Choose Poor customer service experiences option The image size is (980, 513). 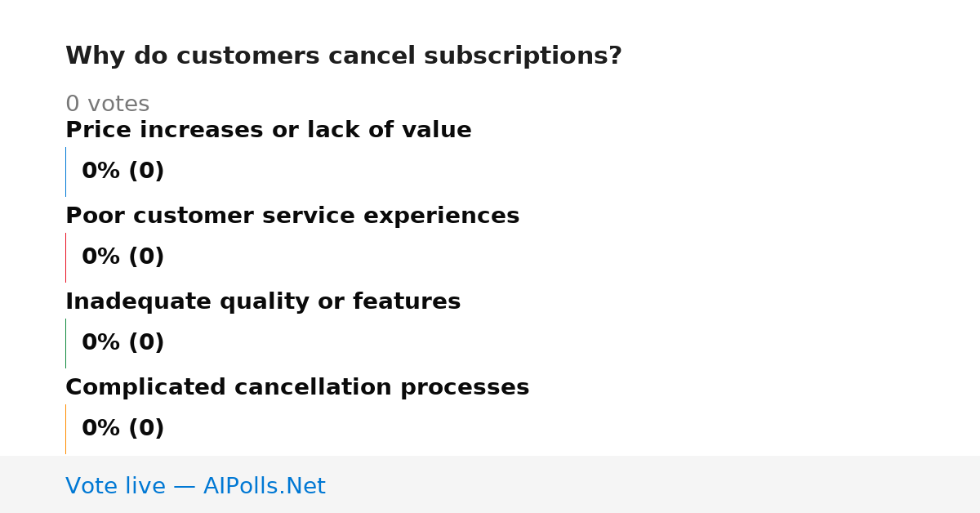[x=292, y=216]
